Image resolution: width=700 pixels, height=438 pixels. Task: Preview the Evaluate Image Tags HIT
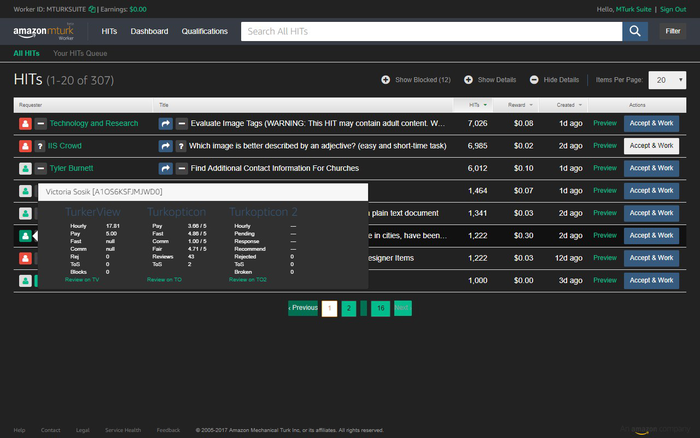[605, 123]
